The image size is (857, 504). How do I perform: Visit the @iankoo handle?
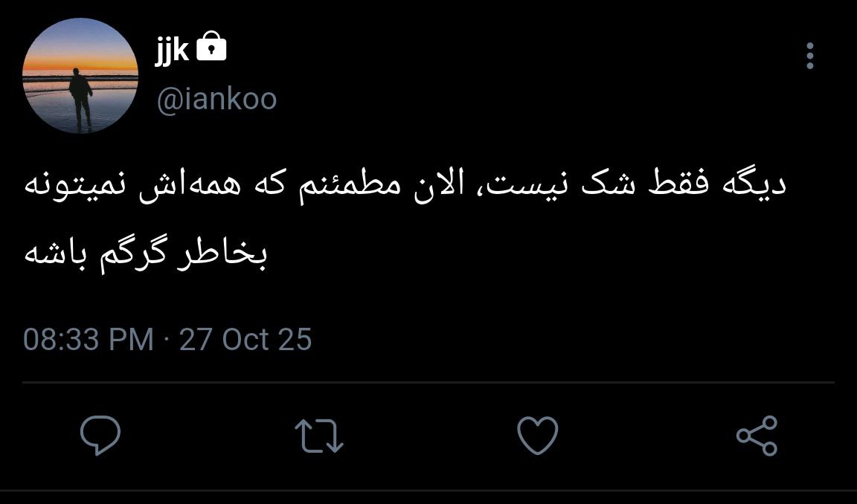(x=217, y=100)
